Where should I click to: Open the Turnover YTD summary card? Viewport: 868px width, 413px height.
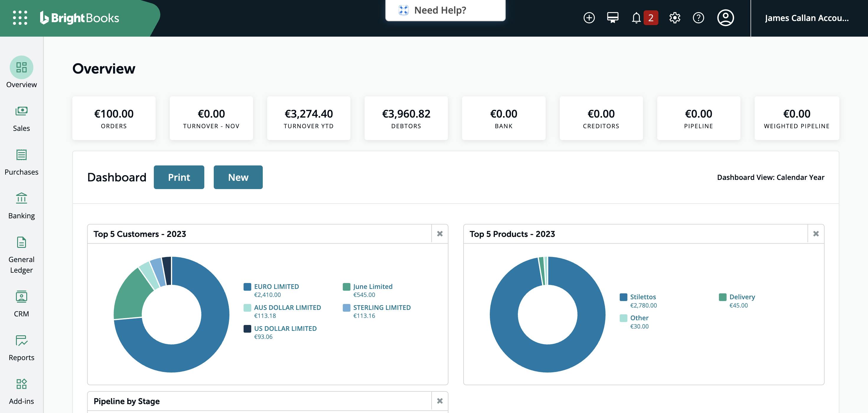point(309,118)
